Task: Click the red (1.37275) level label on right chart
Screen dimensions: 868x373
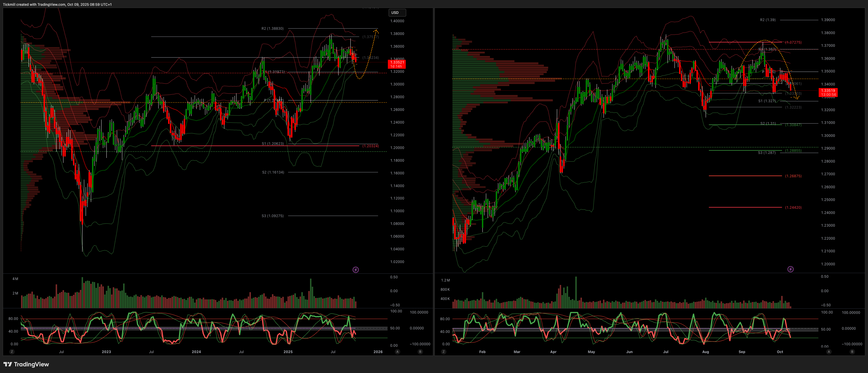Action: pos(793,42)
